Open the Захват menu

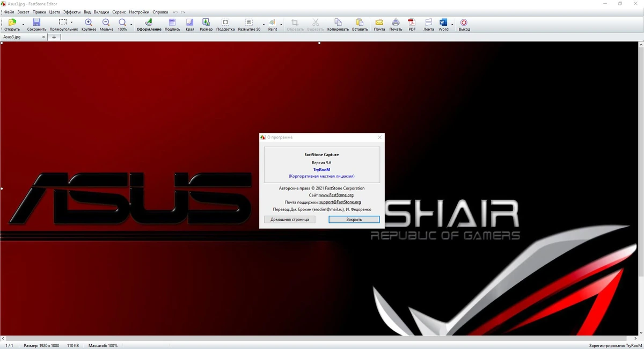coord(23,12)
